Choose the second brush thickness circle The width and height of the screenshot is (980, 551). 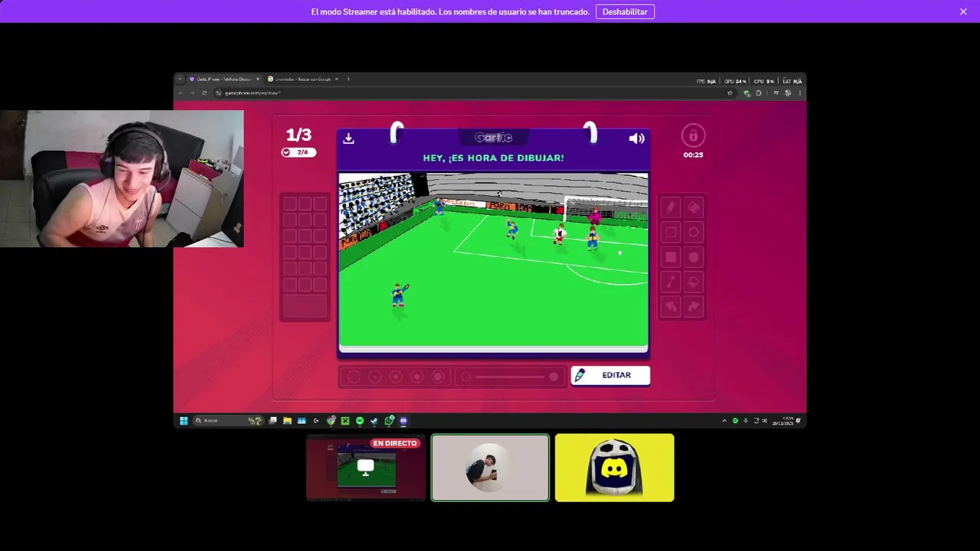tap(375, 377)
